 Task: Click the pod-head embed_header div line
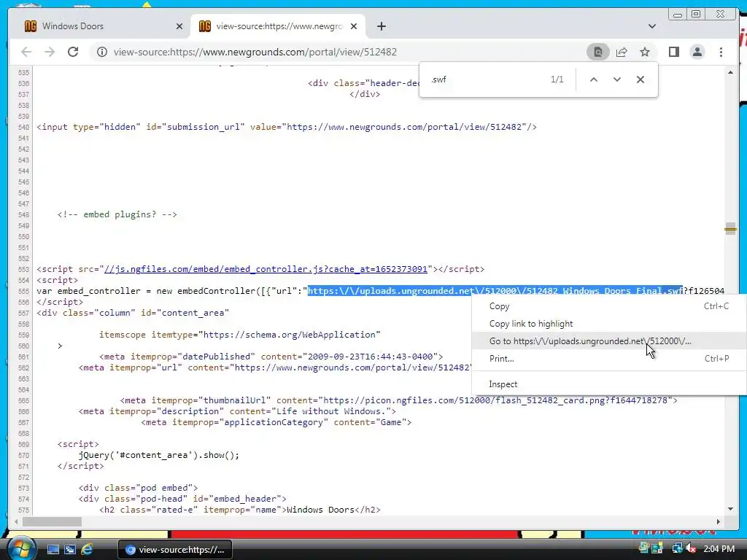[x=182, y=499]
